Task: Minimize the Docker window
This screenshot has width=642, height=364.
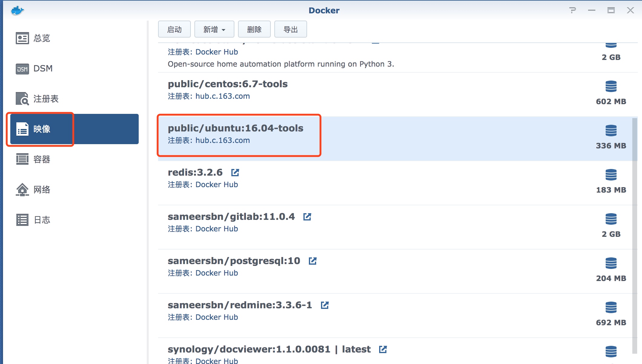Action: (592, 10)
